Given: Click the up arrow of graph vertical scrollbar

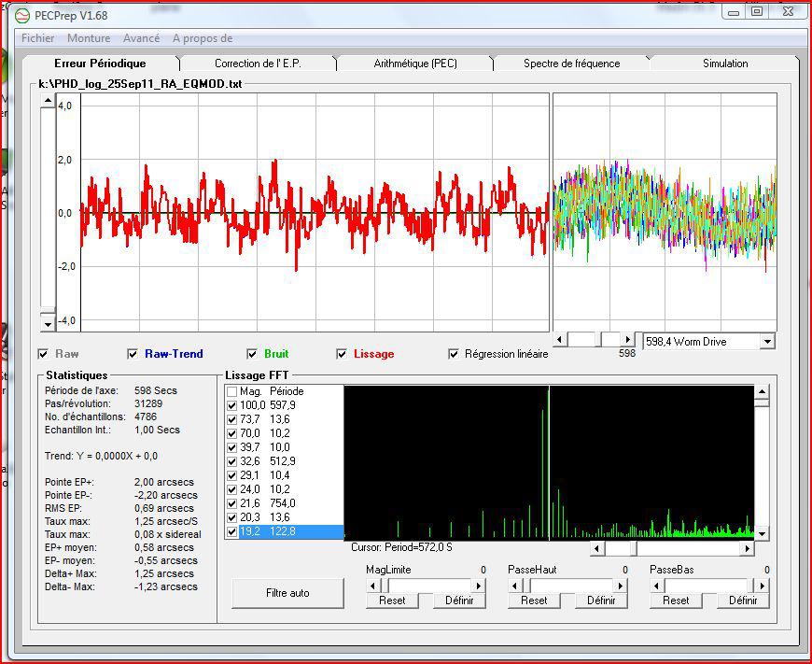Looking at the screenshot, I should click(x=49, y=102).
